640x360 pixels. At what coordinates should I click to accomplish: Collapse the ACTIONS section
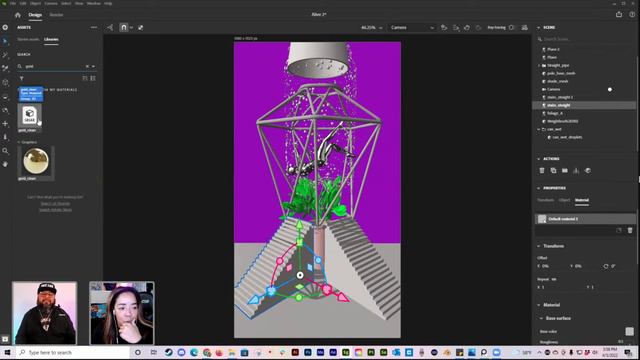click(x=538, y=159)
